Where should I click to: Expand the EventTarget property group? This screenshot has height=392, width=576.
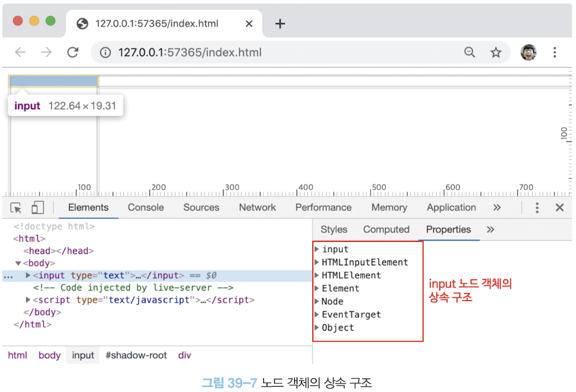point(317,315)
